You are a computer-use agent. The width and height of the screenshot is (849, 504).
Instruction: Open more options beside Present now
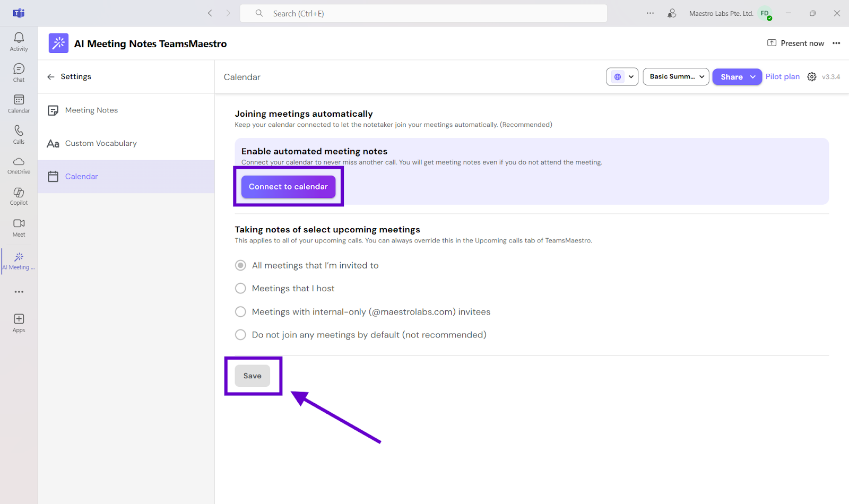(x=836, y=44)
